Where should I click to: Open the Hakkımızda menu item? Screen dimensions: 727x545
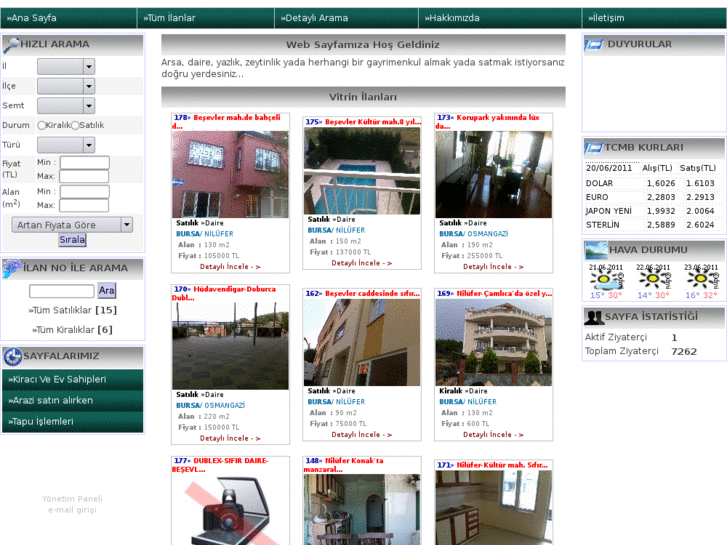(500, 18)
